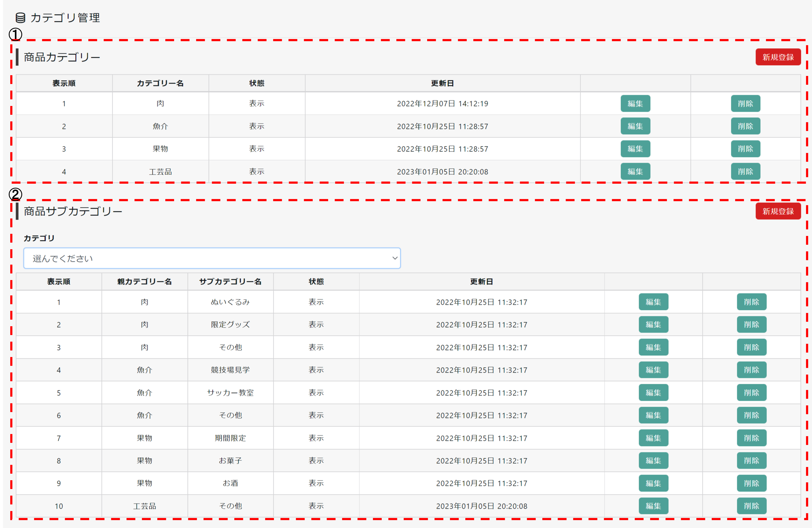Click the サブカテゴリー名 column header
This screenshot has height=528, width=812.
(x=230, y=281)
